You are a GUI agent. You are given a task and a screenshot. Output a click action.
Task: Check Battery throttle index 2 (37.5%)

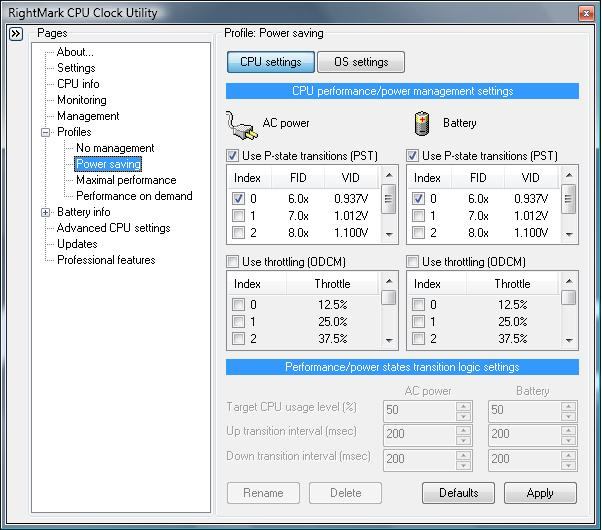418,338
